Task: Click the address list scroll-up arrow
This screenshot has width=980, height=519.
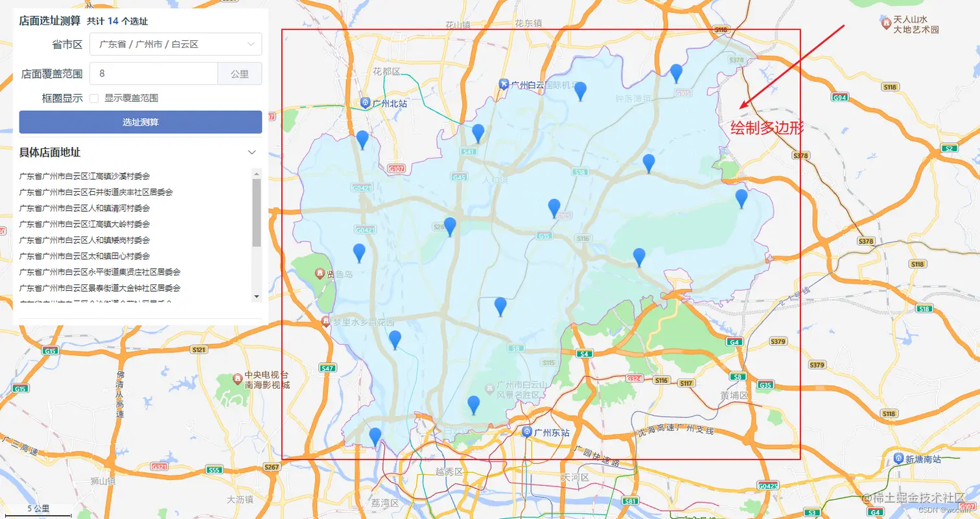Action: point(257,174)
